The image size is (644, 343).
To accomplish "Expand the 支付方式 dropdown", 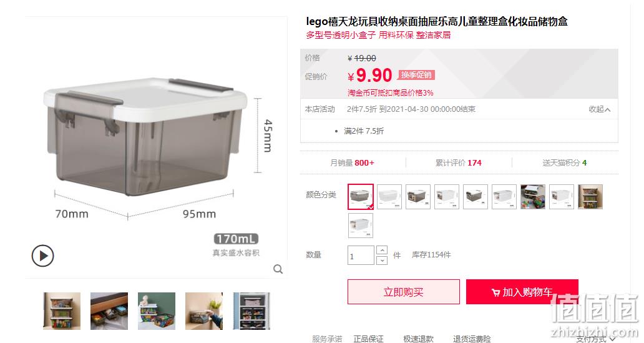I will click(x=595, y=339).
